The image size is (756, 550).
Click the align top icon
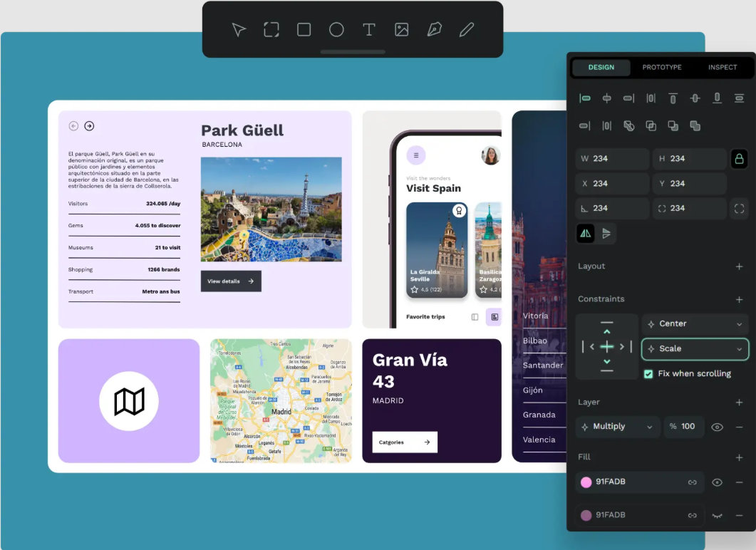pyautogui.click(x=673, y=98)
